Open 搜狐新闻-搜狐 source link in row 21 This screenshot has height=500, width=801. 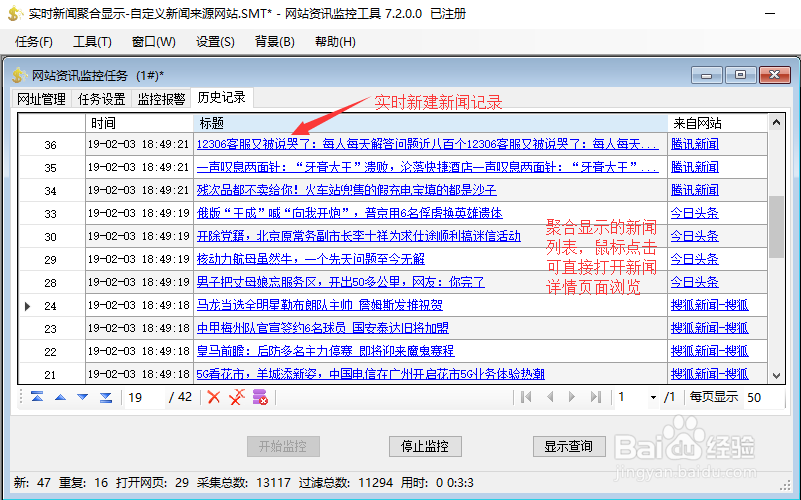[x=710, y=374]
